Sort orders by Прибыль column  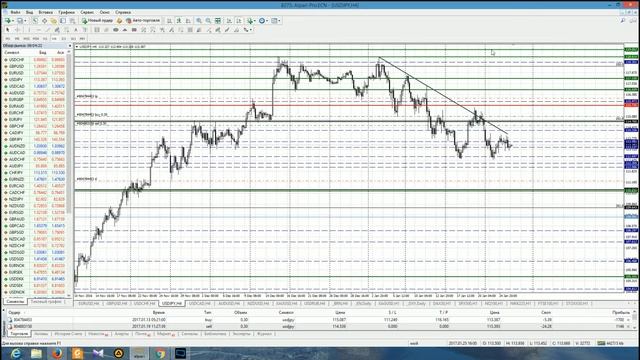[x=621, y=313]
